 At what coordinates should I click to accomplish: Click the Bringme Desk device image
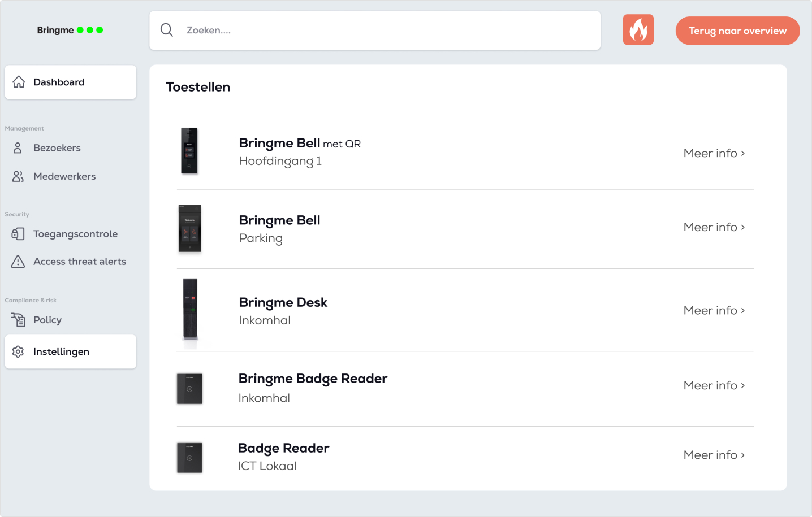(x=191, y=309)
